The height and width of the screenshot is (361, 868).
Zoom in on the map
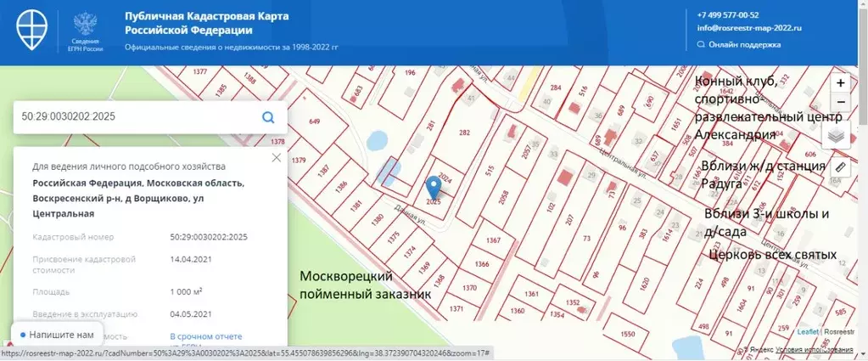(x=840, y=83)
